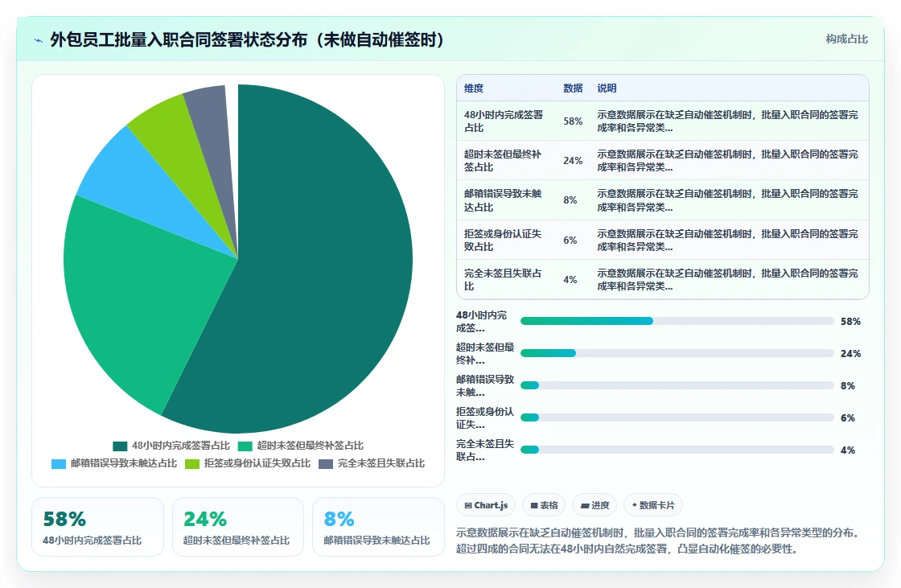Toggle legend swatch for 完全未签且失联占比
This screenshot has height=588, width=901.
(326, 464)
